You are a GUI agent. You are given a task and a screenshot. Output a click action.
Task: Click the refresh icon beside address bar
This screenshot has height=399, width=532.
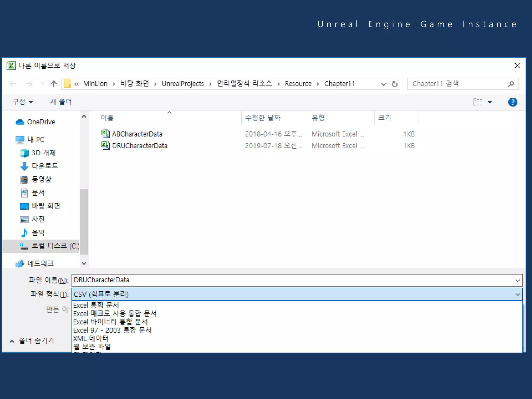394,84
